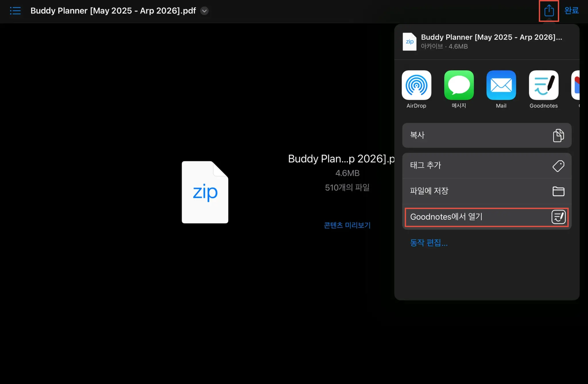Viewport: 588px width, 384px height.
Task: Share via AirDrop icon
Action: 416,85
